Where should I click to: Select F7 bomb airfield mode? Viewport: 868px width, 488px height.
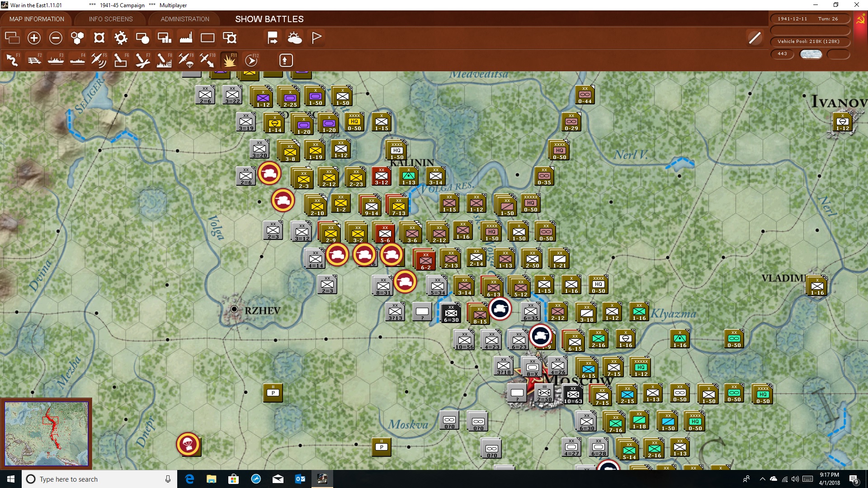tap(142, 60)
